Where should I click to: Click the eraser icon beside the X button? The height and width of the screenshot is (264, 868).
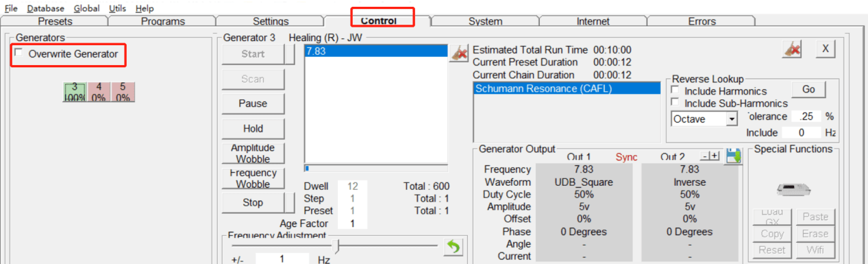(792, 49)
